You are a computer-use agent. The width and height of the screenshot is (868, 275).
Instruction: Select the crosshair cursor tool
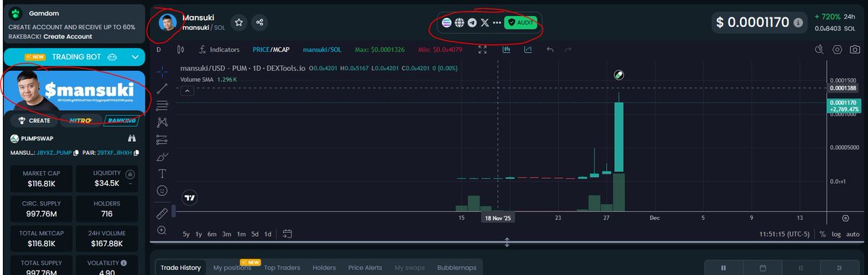(x=163, y=71)
